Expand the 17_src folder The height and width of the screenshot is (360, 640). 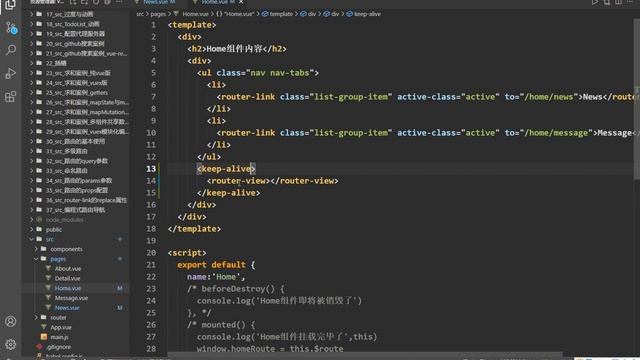pos(31,14)
